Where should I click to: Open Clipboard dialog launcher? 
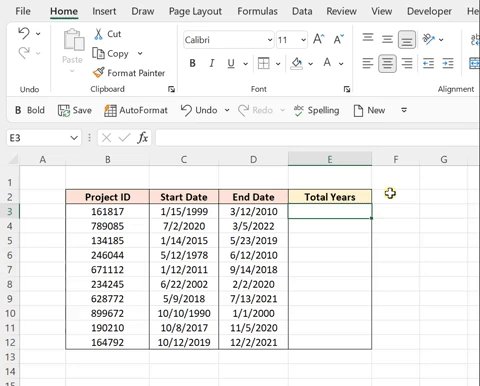pos(171,89)
